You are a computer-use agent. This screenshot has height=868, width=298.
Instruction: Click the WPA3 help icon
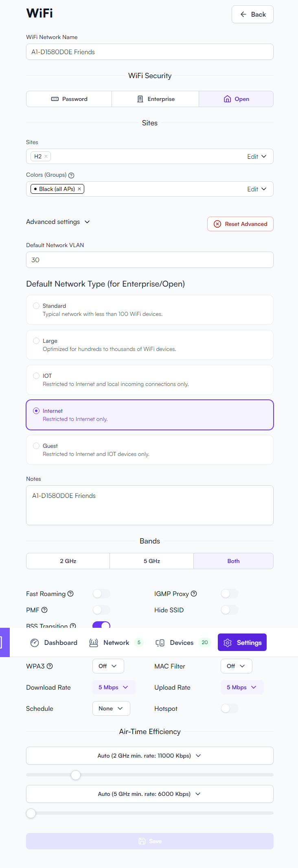(50, 666)
